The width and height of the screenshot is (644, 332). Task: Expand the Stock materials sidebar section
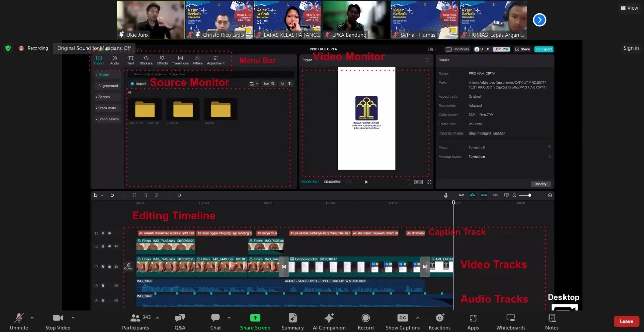[108, 108]
